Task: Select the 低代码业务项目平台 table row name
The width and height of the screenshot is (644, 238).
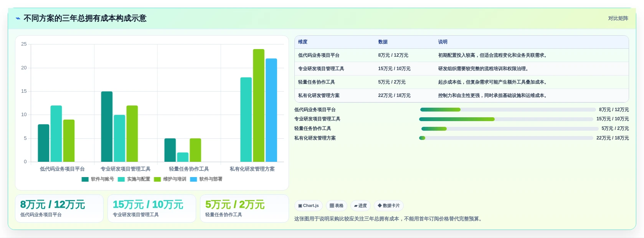Action: [x=319, y=55]
